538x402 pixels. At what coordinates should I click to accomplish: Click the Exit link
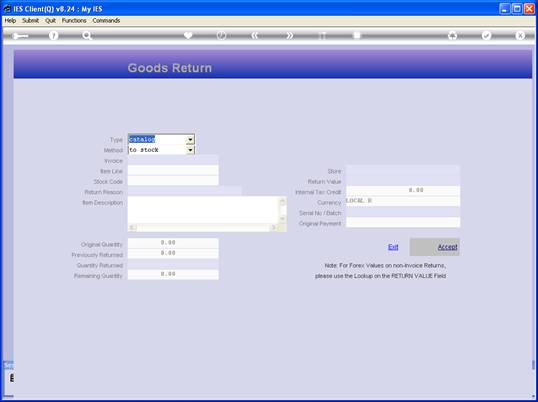click(393, 247)
